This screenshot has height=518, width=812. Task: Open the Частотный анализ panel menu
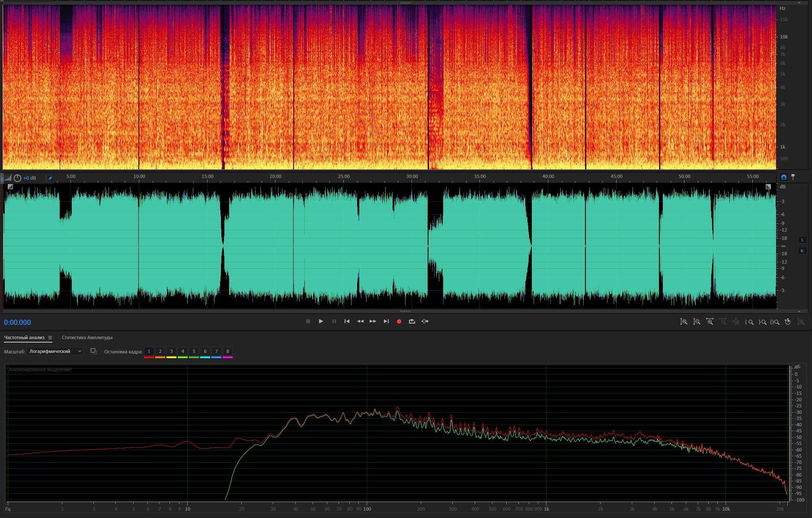point(50,338)
